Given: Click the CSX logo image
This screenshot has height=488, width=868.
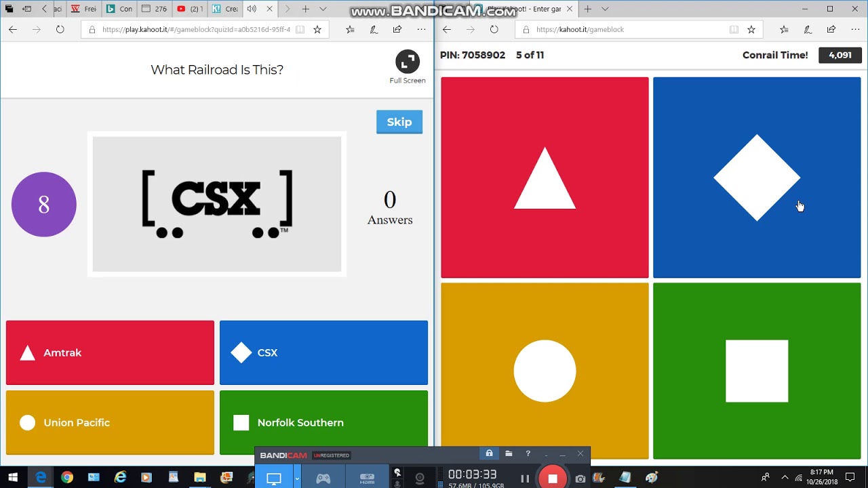Looking at the screenshot, I should [217, 204].
